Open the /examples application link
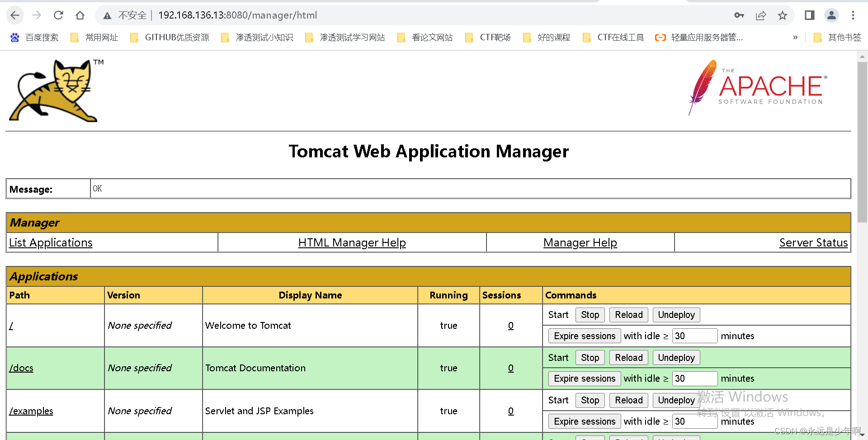 [x=31, y=411]
